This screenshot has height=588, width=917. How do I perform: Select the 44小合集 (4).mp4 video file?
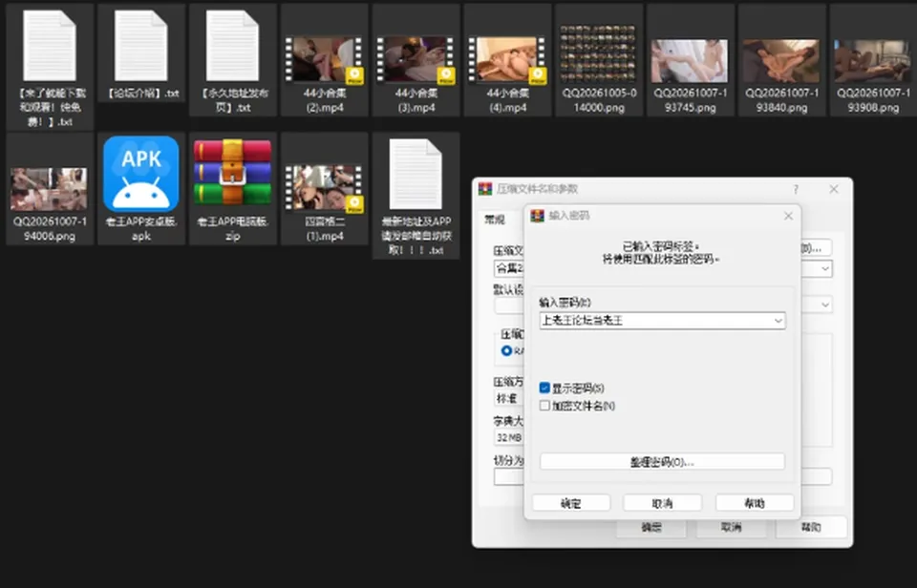coord(507,59)
